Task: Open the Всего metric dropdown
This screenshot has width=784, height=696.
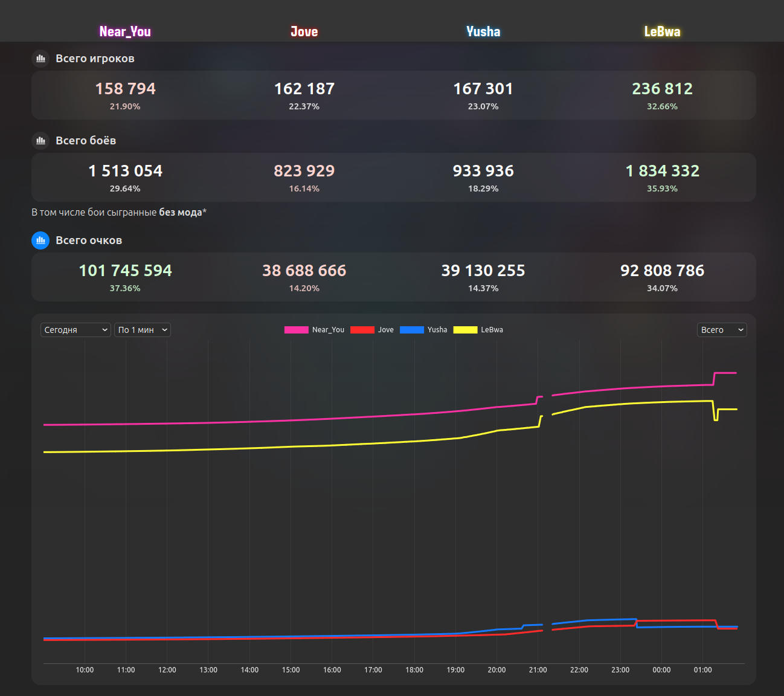Action: click(x=722, y=330)
